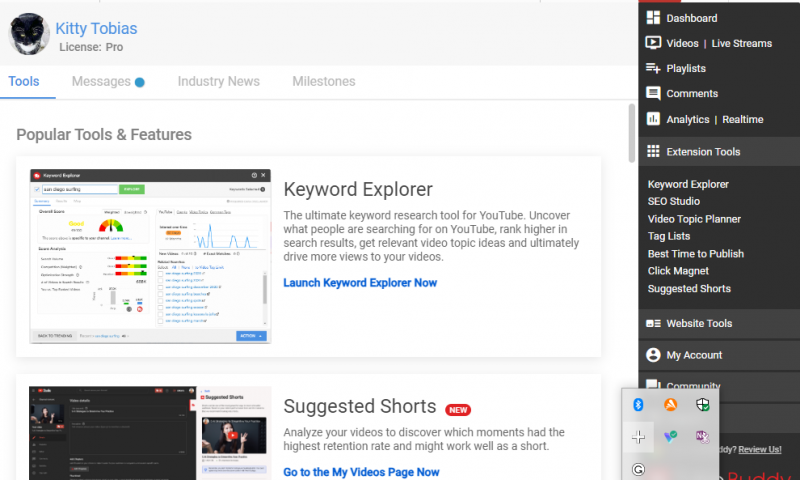Open the Industry News tab
Viewport: 800px width, 480px height.
(218, 82)
